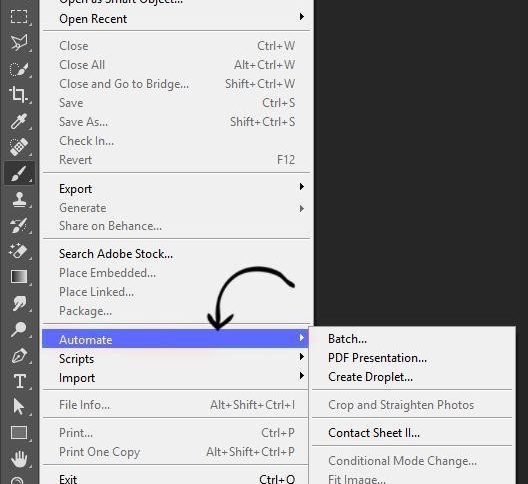Select the Eyedropper tool
528x484 pixels.
click(19, 121)
